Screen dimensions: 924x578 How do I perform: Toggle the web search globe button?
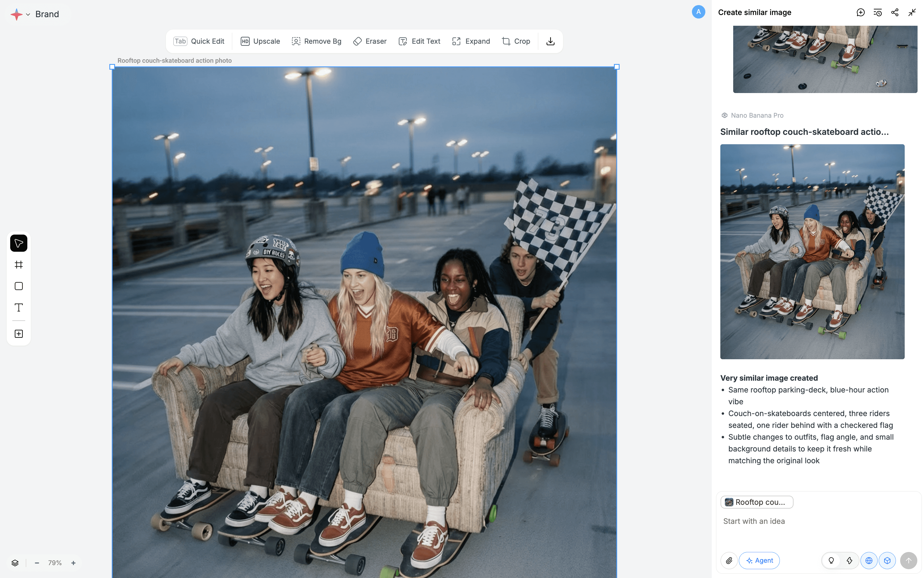point(869,560)
